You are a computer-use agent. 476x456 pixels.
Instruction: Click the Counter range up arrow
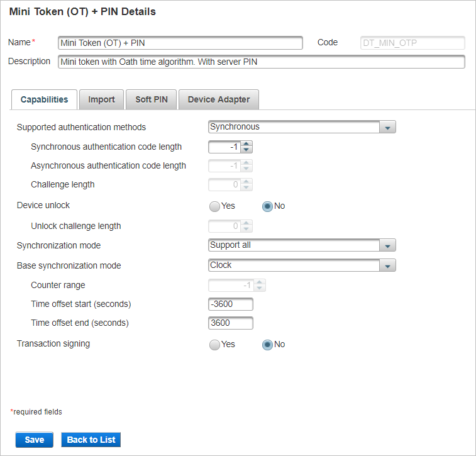(260, 282)
